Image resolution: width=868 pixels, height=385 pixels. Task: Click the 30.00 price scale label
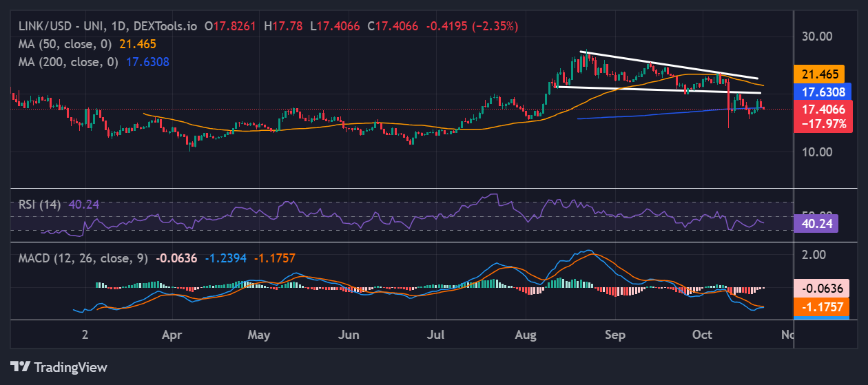click(816, 37)
